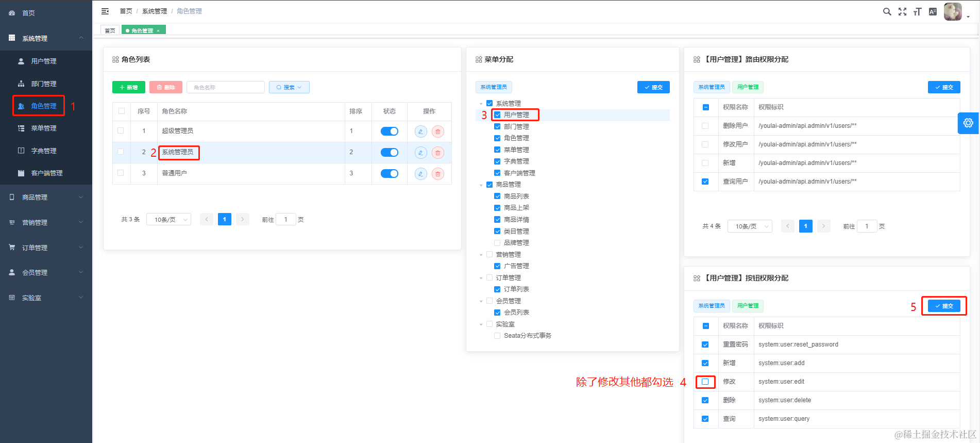Uncheck 用户管理 in menu tree
This screenshot has width=980, height=443.
(497, 115)
